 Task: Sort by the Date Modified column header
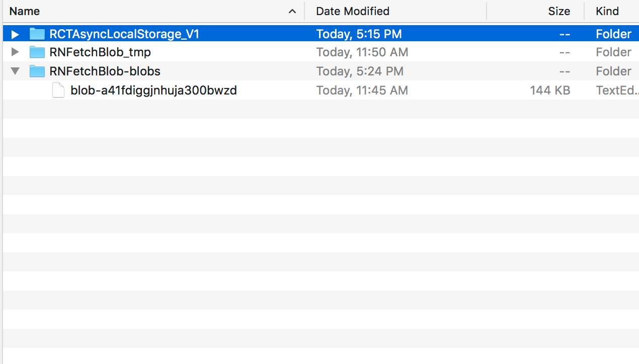pos(353,11)
